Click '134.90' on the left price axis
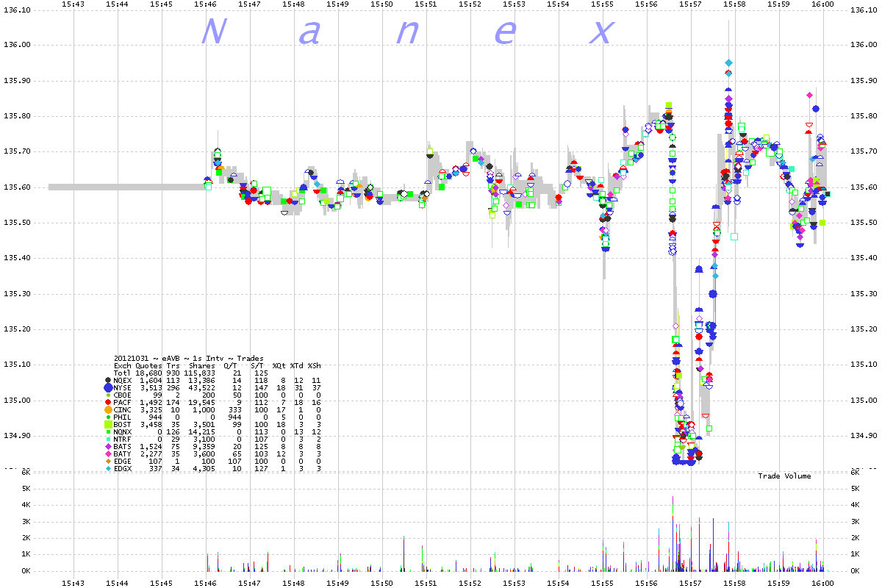882x588 pixels. [18, 436]
